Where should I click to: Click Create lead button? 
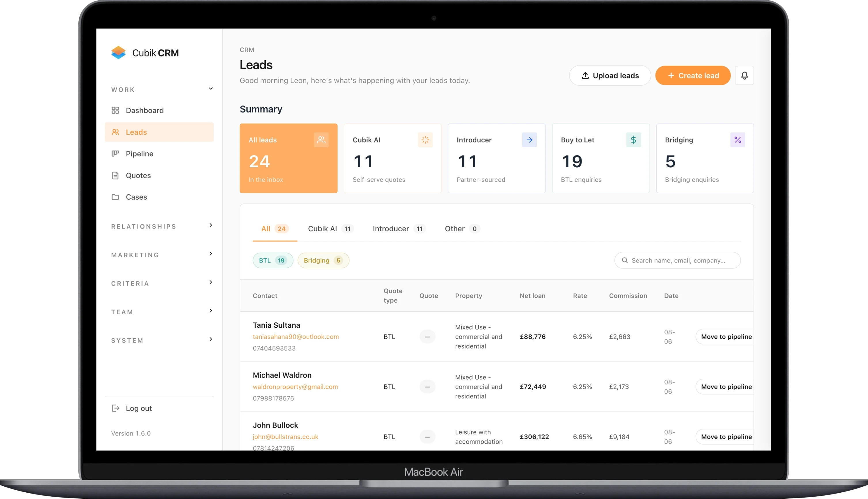pos(693,76)
